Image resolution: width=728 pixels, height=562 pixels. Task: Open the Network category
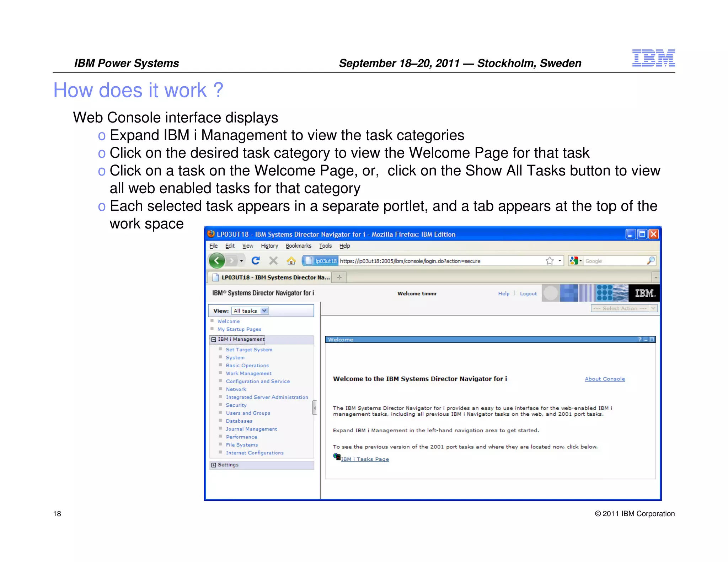[236, 389]
